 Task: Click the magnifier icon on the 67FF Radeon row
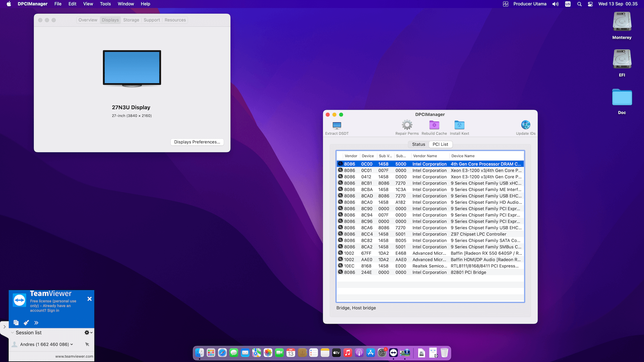tap(340, 253)
